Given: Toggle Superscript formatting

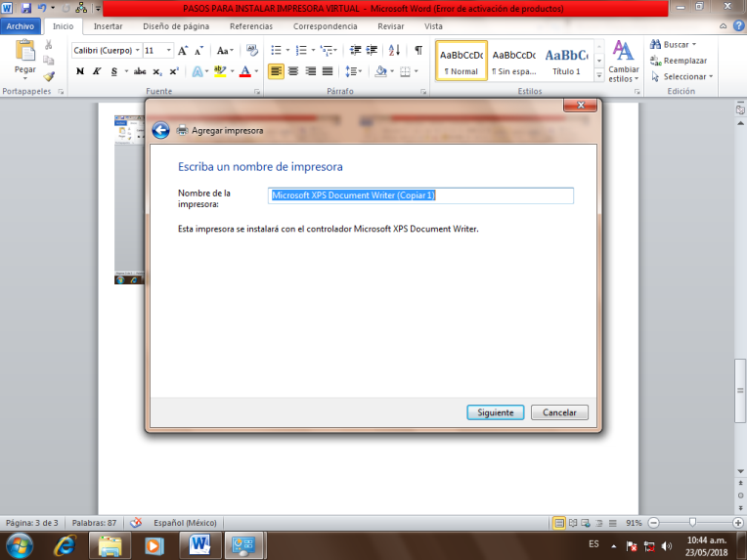Looking at the screenshot, I should pos(174,71).
